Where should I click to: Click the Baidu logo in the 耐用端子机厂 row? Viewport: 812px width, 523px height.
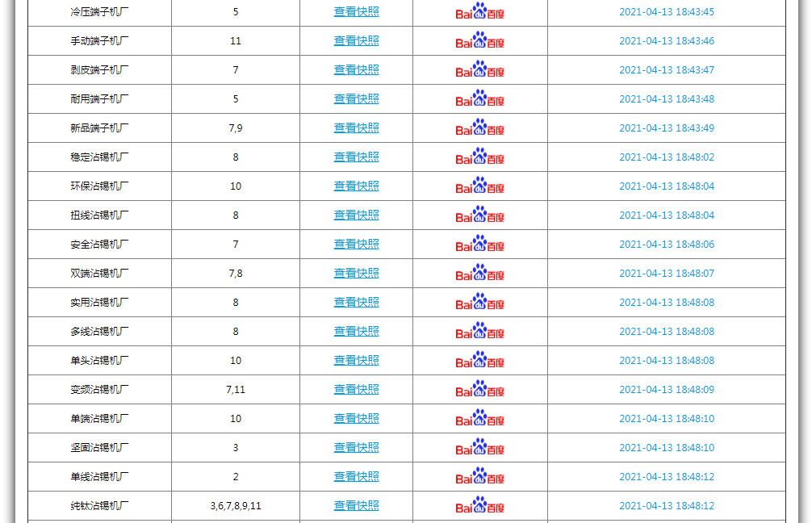coord(480,98)
